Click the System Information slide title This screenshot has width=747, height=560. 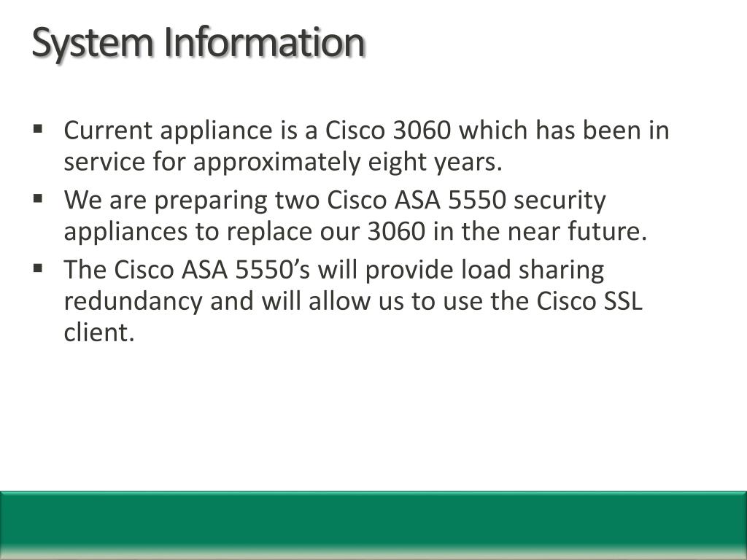pyautogui.click(x=198, y=43)
